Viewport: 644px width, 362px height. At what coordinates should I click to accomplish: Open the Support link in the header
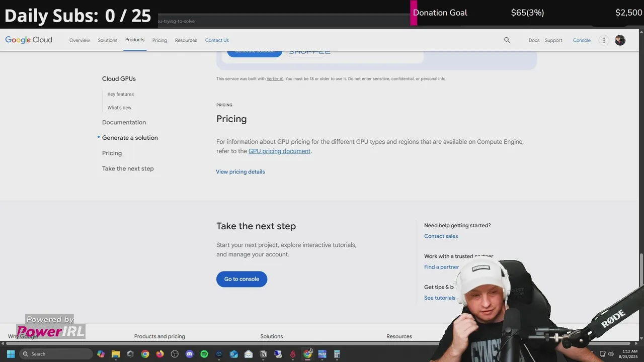553,40
